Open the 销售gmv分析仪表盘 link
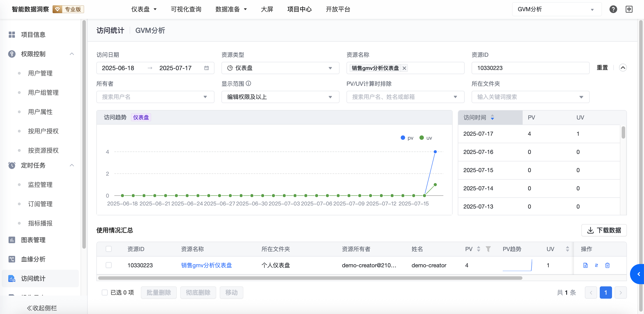Image resolution: width=644 pixels, height=314 pixels. click(x=206, y=265)
